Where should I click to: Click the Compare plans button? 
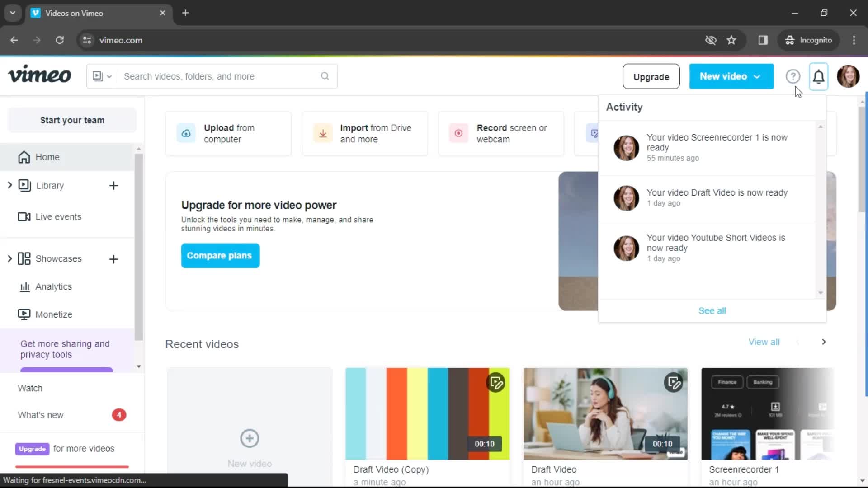[220, 256]
